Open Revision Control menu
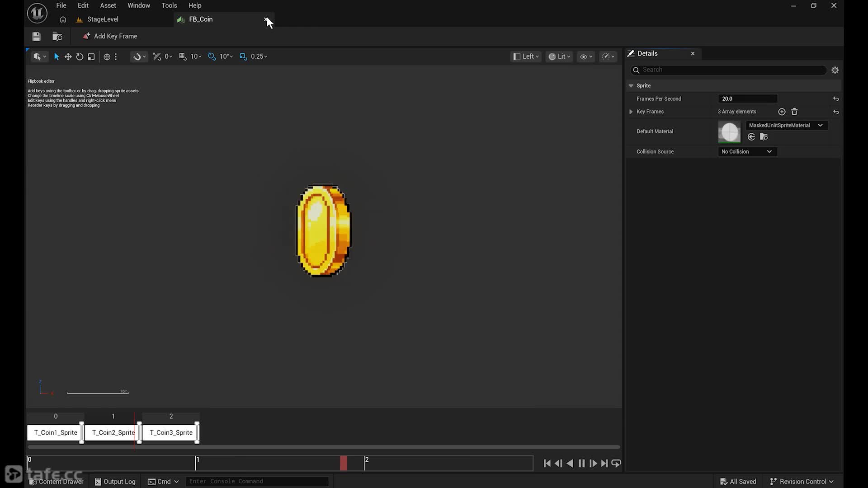This screenshot has height=488, width=868. pos(802,482)
